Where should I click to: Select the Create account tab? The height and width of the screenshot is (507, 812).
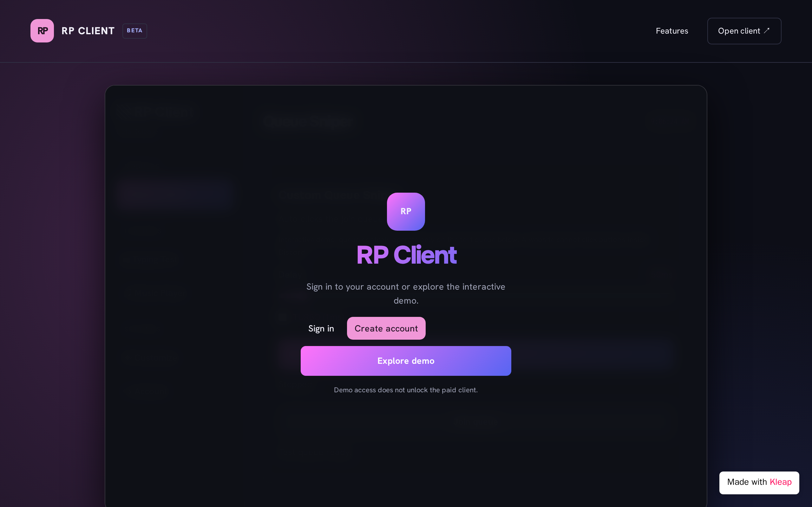point(386,328)
